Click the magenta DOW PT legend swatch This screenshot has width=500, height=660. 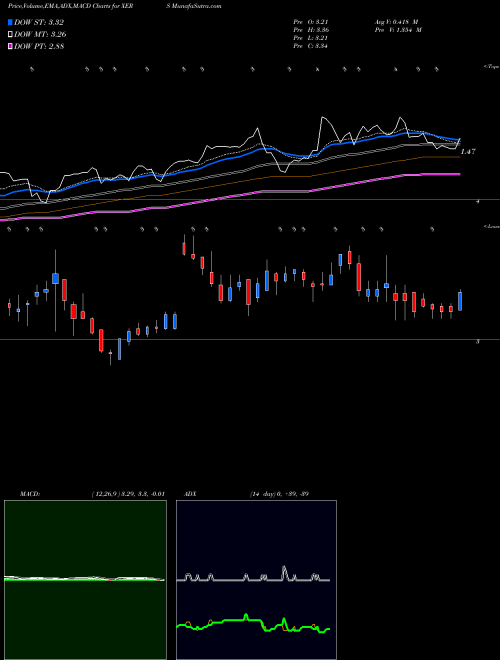(x=10, y=46)
